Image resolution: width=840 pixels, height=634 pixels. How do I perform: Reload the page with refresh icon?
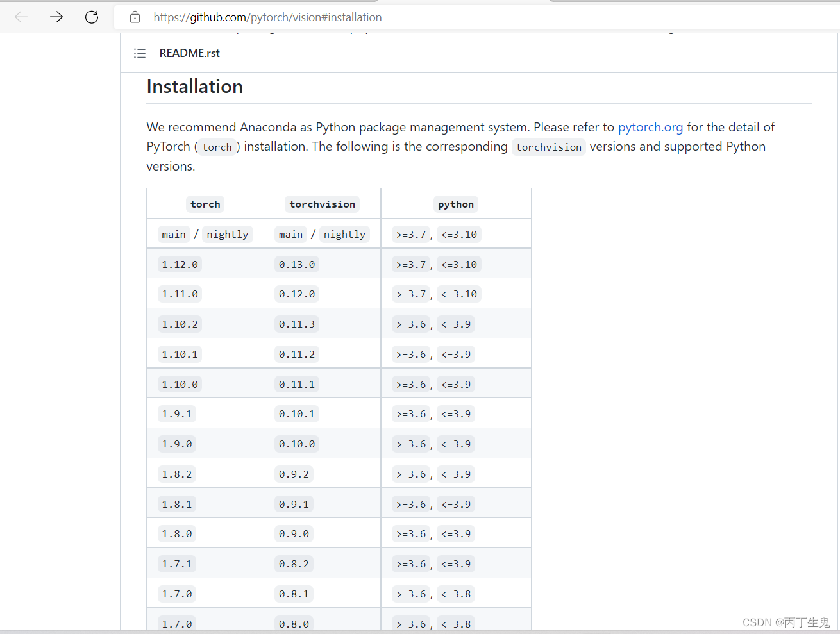coord(92,17)
